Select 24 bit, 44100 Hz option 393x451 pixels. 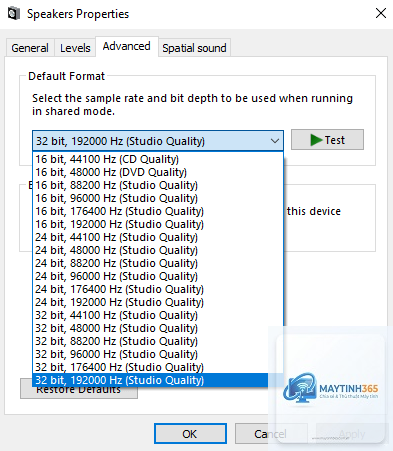(x=158, y=237)
